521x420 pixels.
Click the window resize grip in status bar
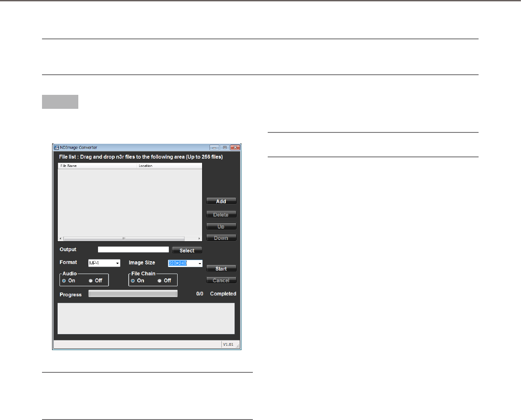point(238,346)
